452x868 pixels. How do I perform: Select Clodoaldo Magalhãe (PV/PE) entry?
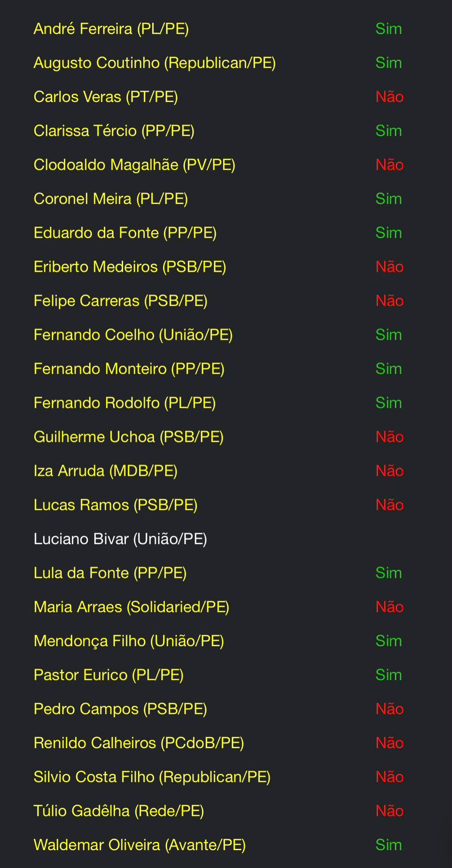pos(134,165)
